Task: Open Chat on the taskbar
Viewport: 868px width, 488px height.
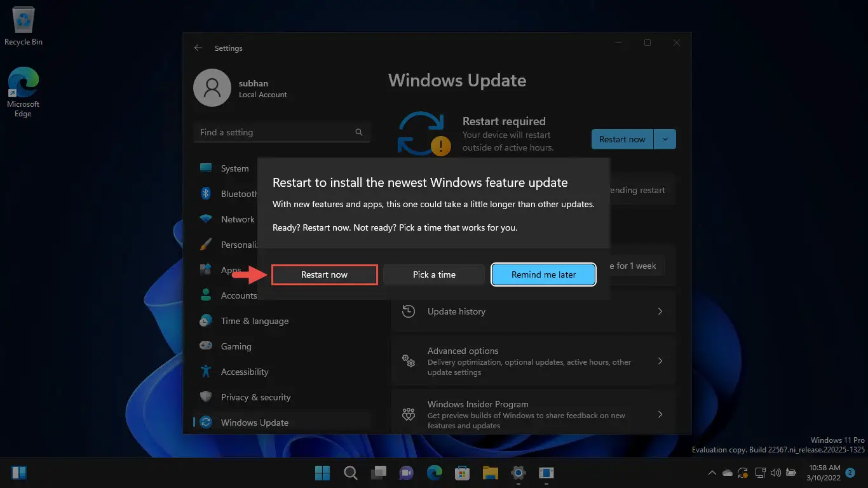Action: 407,473
